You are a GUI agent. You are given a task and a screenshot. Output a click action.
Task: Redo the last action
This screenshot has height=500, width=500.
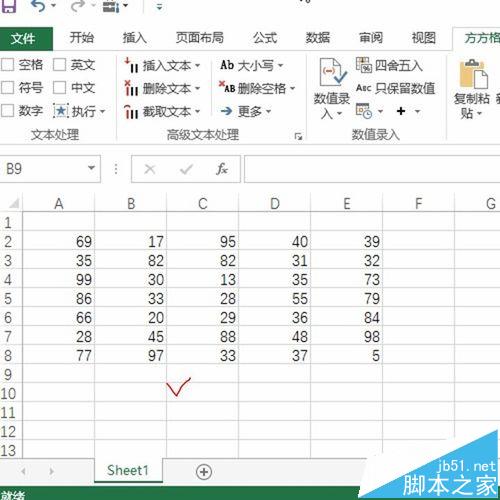[78, 6]
